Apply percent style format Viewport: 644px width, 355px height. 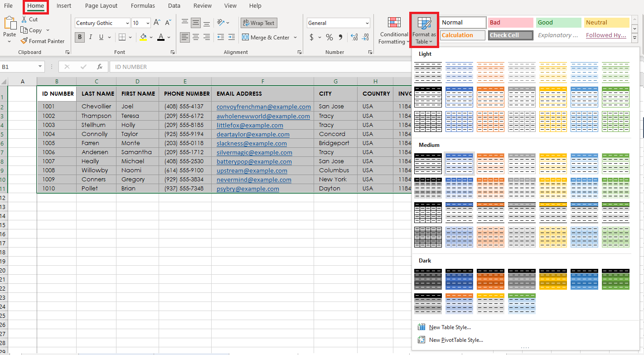(x=329, y=38)
